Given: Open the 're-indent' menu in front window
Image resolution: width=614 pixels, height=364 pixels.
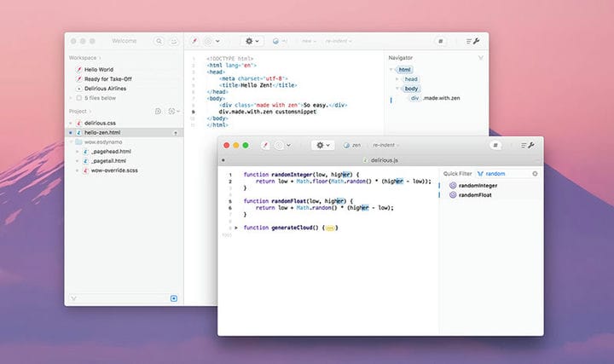Looking at the screenshot, I should coord(385,145).
